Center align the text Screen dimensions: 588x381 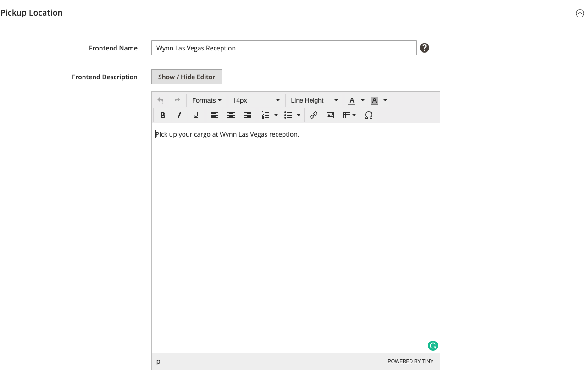point(231,115)
